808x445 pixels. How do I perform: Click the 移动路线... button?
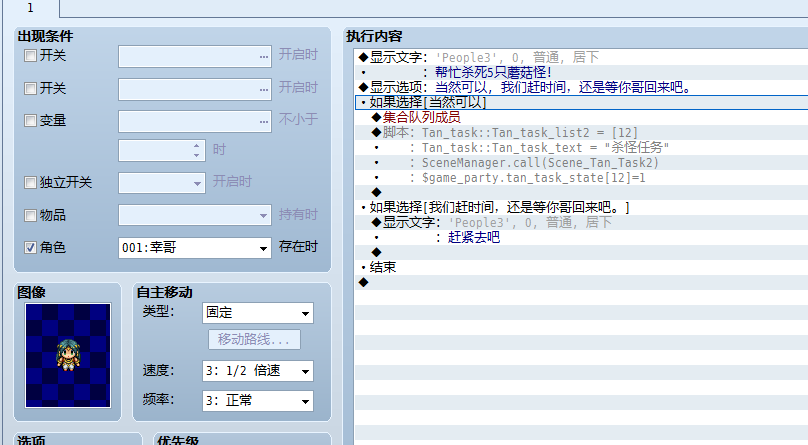point(254,339)
